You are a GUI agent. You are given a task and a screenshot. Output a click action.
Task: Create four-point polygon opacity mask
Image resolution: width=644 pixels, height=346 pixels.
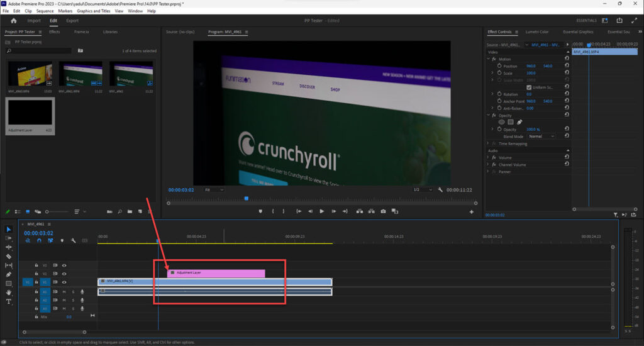(x=511, y=122)
